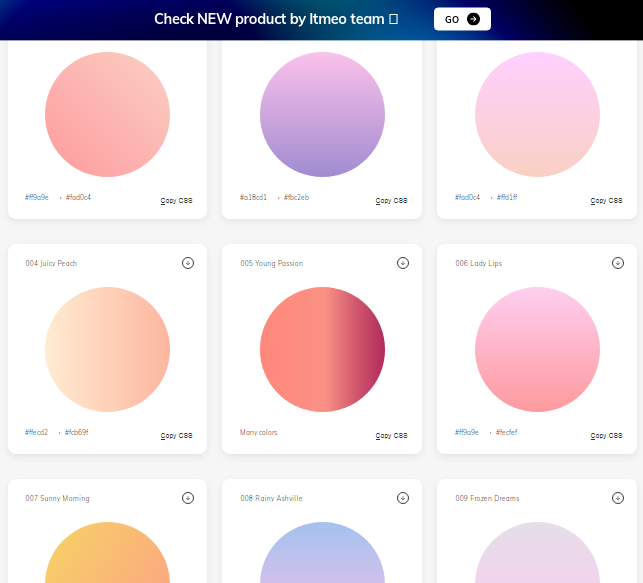Click hex code #fcb69f under Juicy Peach
The image size is (643, 583).
click(x=77, y=433)
